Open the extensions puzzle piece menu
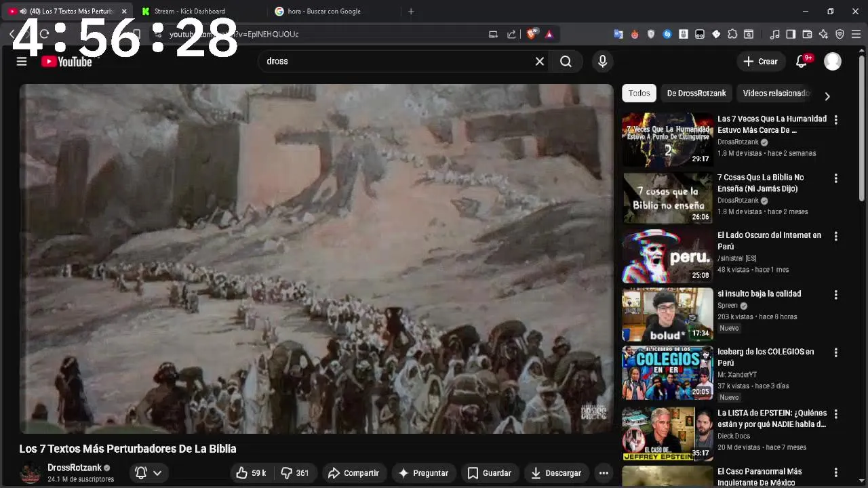 732,34
